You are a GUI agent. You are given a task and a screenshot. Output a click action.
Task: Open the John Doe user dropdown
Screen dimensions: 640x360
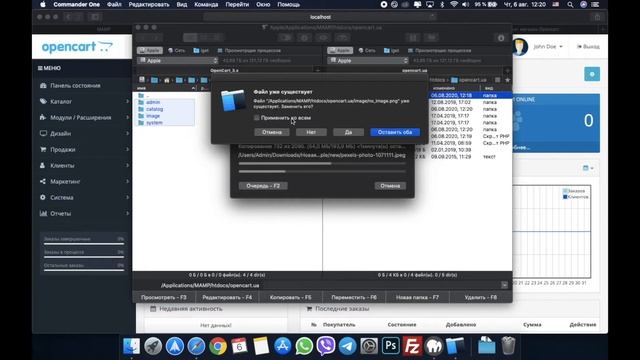(548, 47)
